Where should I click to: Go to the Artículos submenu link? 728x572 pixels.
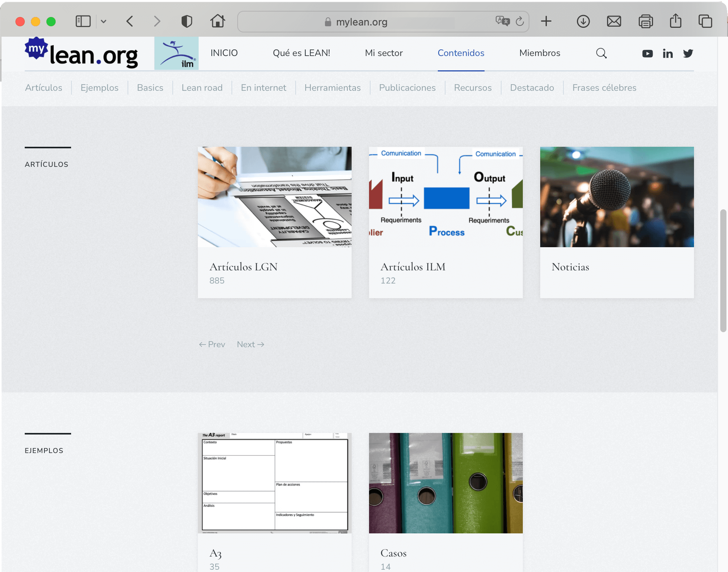pos(44,88)
